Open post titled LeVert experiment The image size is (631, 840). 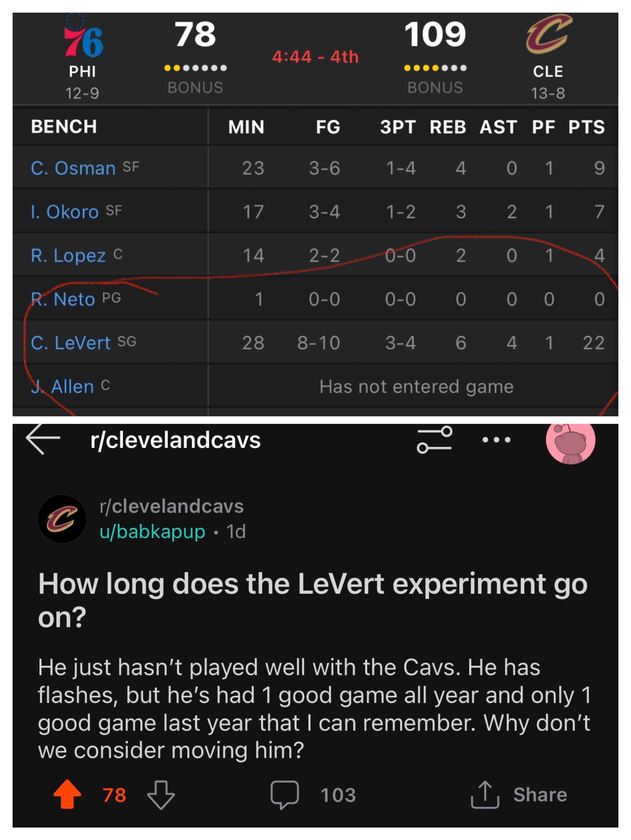tap(312, 600)
